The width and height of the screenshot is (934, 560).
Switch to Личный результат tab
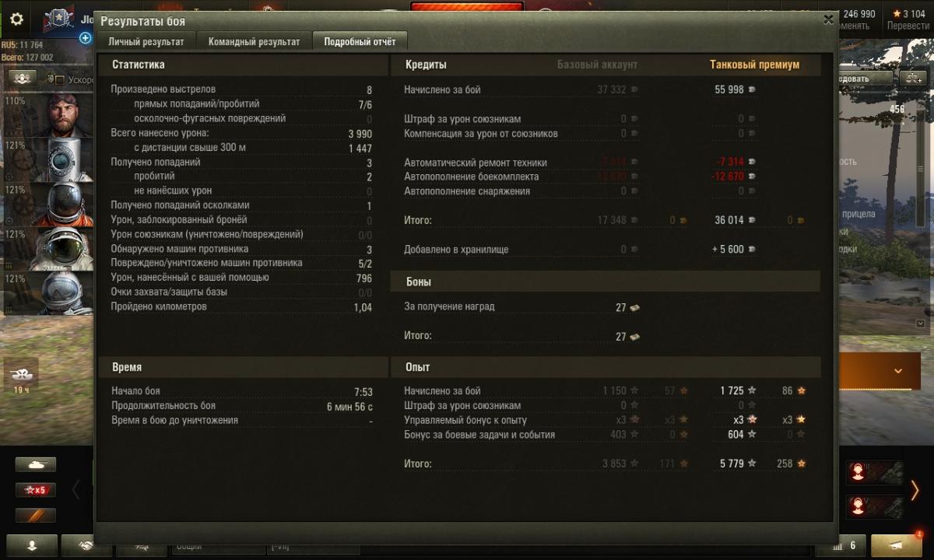coord(146,42)
